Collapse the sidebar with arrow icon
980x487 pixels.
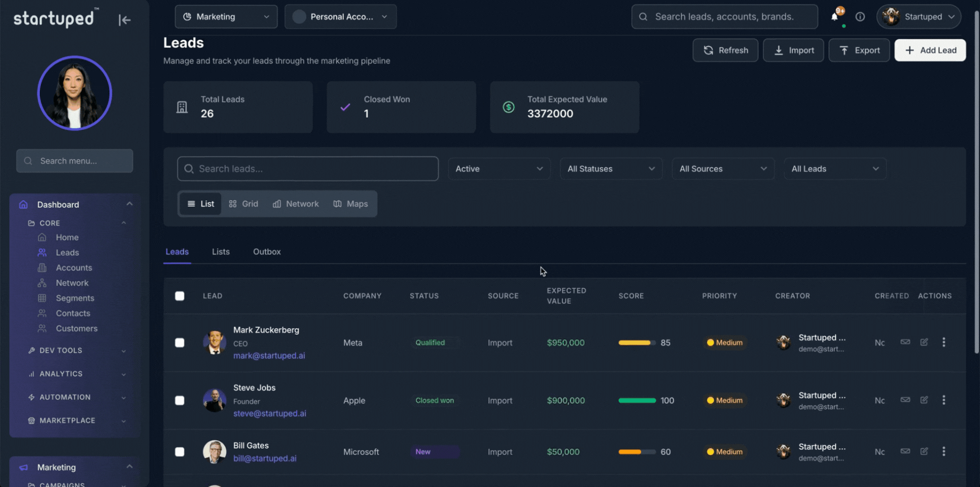pyautogui.click(x=124, y=20)
